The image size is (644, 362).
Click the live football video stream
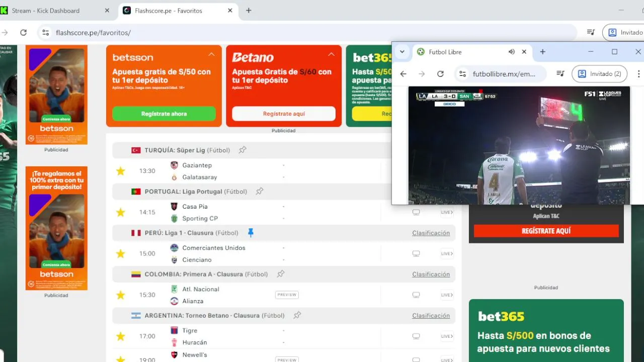click(519, 145)
